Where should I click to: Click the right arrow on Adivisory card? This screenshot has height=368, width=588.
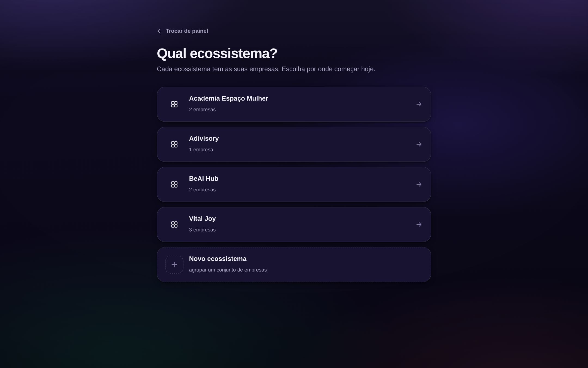pyautogui.click(x=419, y=144)
